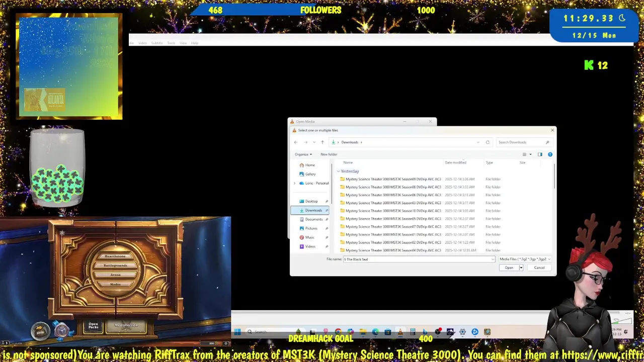The image size is (644, 362).
Task: Open the Open button split arrow
Action: 521,268
